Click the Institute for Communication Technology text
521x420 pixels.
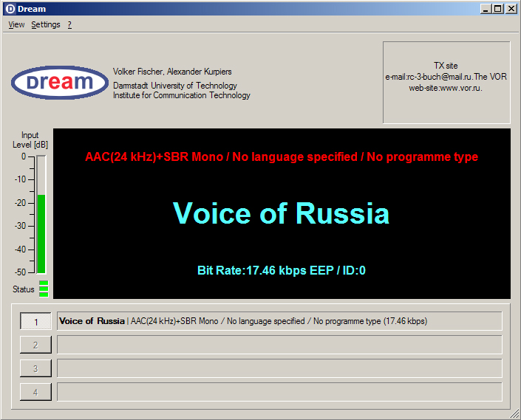[x=181, y=95]
